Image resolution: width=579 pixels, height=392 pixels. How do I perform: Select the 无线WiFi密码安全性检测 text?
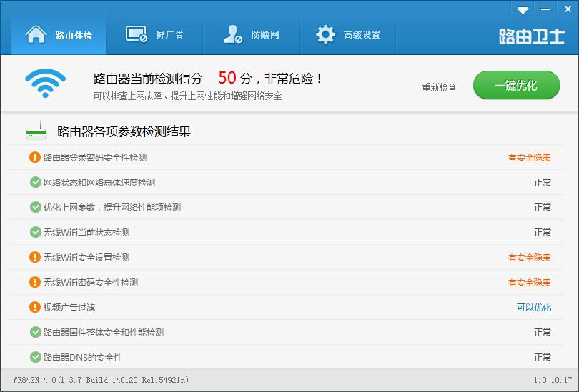pos(91,283)
